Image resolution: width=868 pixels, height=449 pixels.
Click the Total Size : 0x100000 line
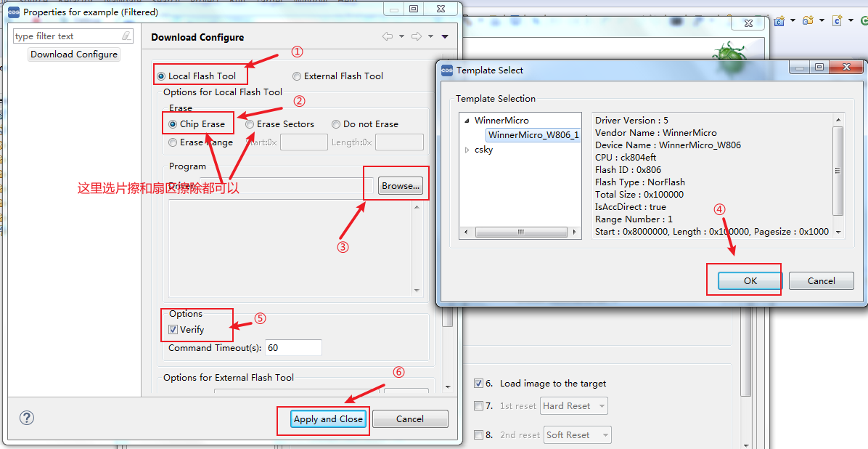639,195
